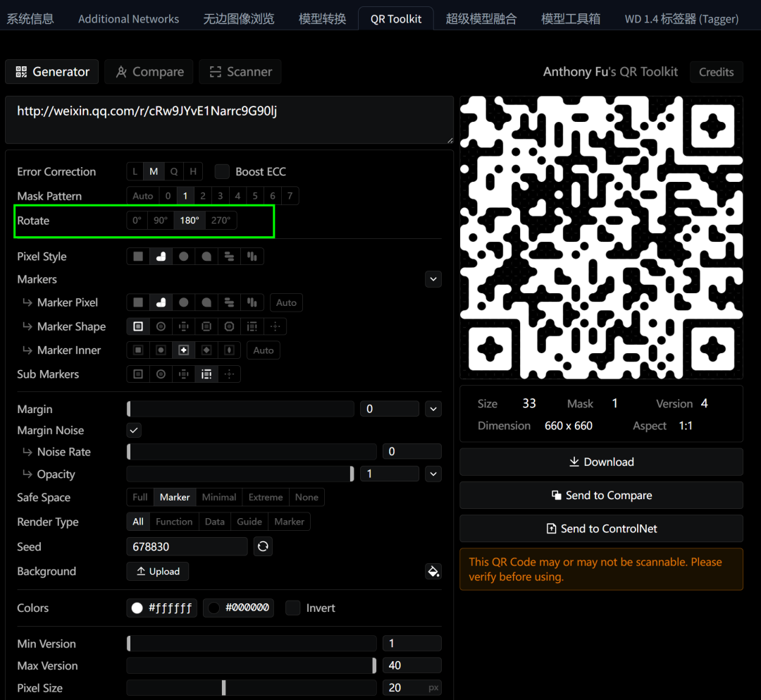This screenshot has width=761, height=700.
Task: Uncheck the Margin Noise checkbox
Action: [134, 430]
